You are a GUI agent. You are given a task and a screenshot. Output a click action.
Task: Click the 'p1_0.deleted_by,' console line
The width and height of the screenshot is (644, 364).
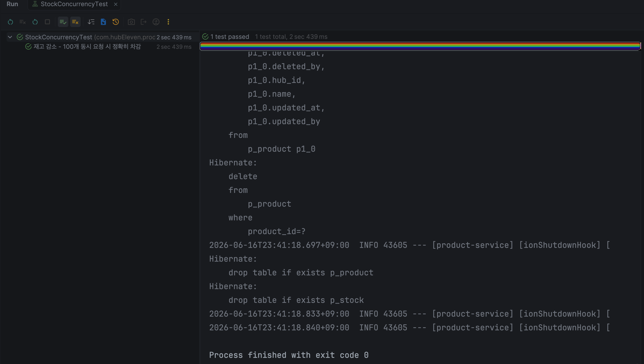tap(286, 66)
